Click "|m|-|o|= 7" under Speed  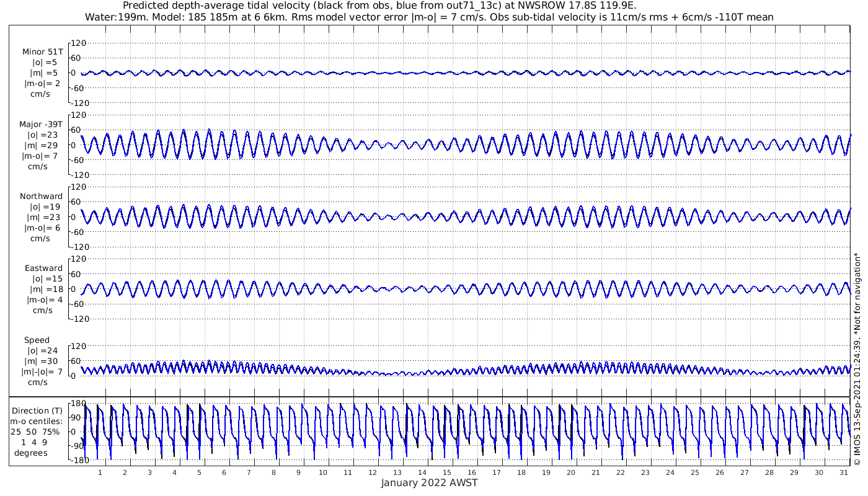click(42, 372)
